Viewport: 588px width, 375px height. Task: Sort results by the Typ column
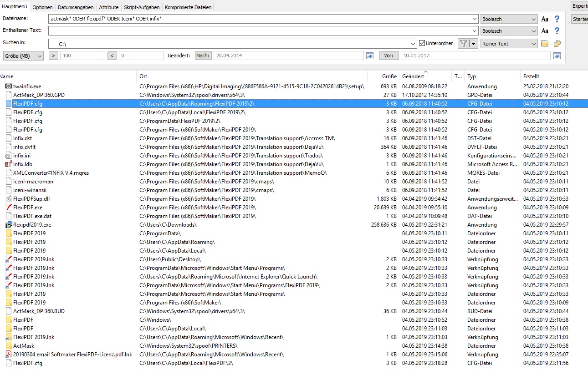click(x=492, y=76)
